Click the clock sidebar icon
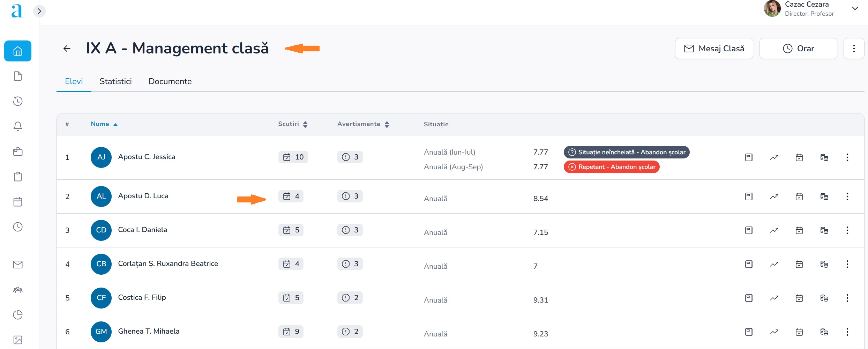The height and width of the screenshot is (349, 868). [18, 227]
